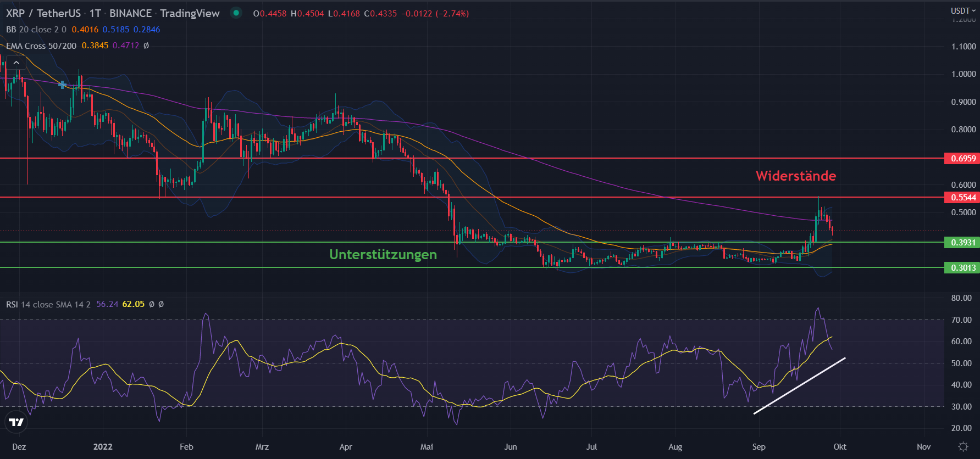Click the 1T timeframe label in title

[x=95, y=13]
